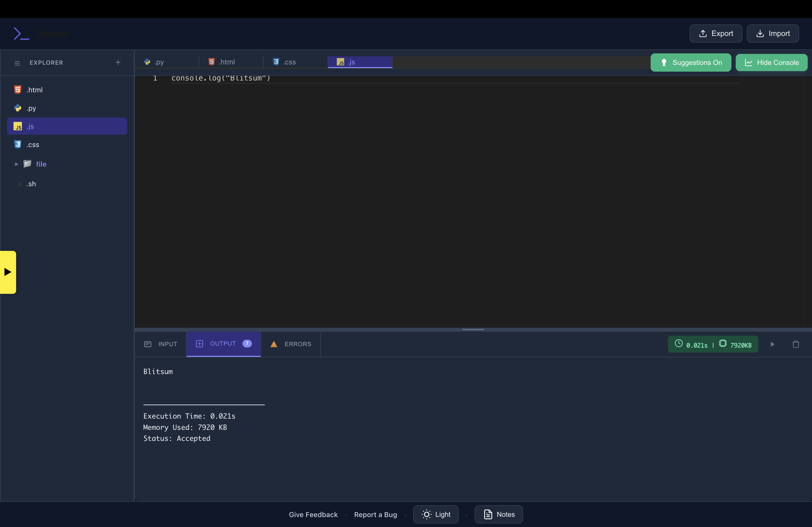
Task: Open the .html file in explorer
Action: pyautogui.click(x=34, y=90)
